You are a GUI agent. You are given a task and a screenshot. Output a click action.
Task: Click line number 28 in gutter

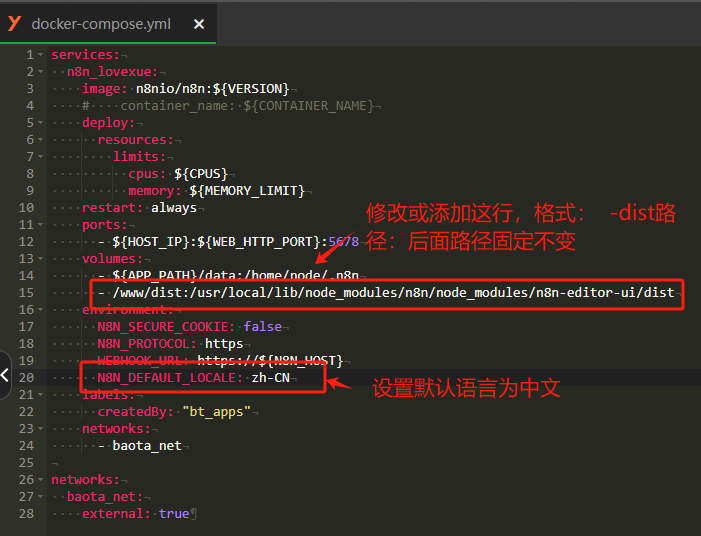point(26,513)
